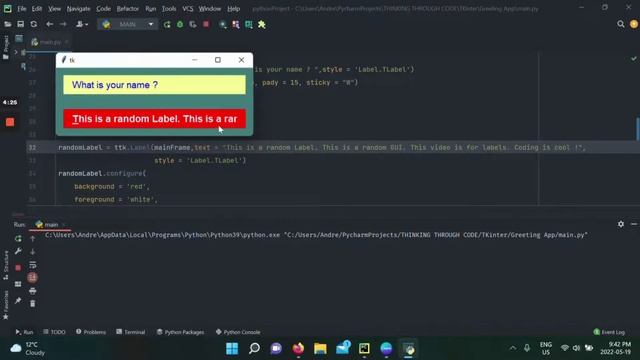Click the Windows Start button
Screen dimensions: 640x360
tap(232, 349)
